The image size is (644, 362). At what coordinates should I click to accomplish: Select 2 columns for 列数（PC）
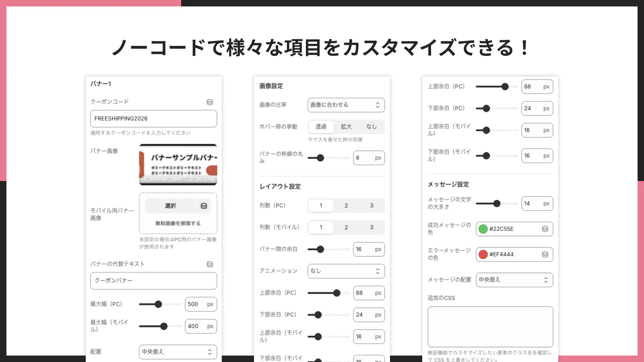point(346,205)
